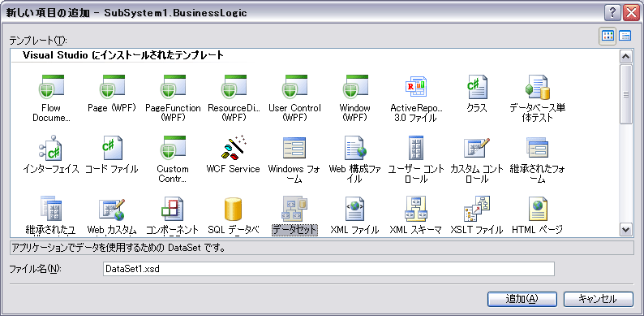This screenshot has width=644, height=316.
Task: Select the ユーザー コントロール template icon
Action: [x=416, y=148]
